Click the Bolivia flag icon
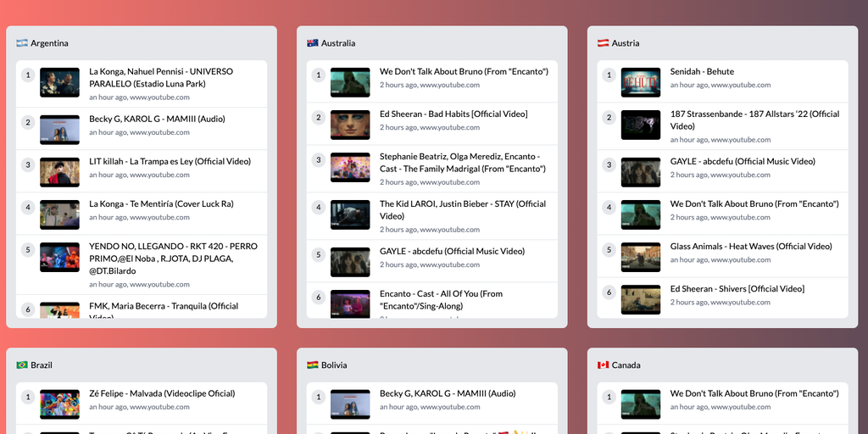 [x=313, y=365]
